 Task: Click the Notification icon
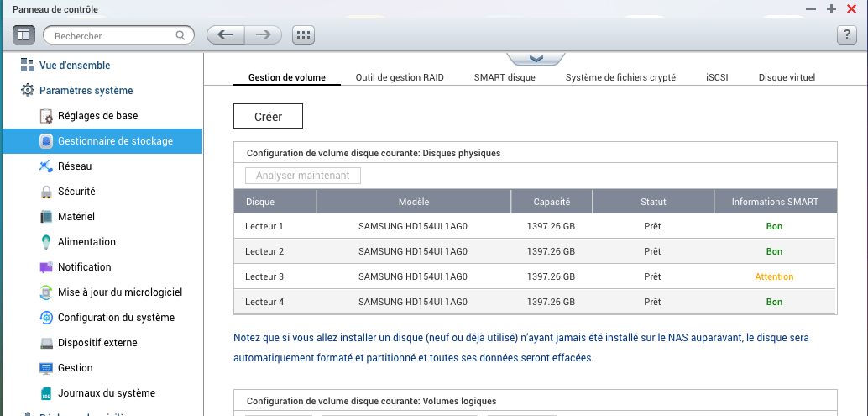click(46, 267)
